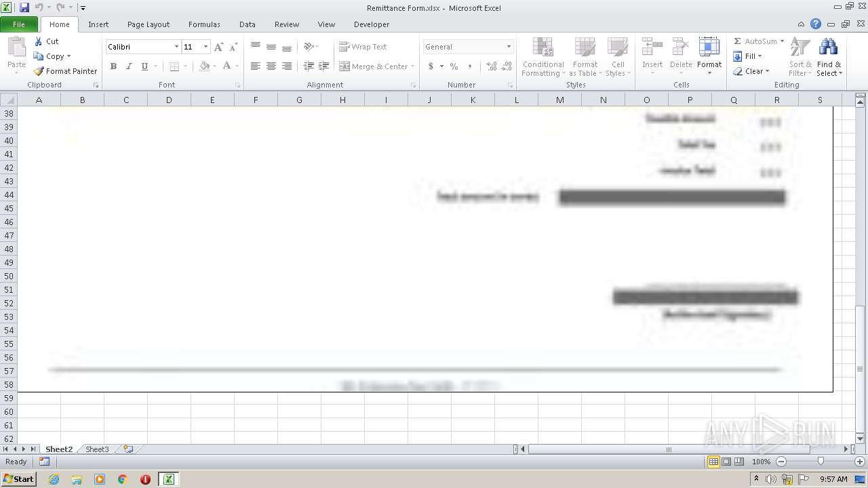Open Find & Select binoculars menu
The image size is (868, 488).
coord(829,58)
